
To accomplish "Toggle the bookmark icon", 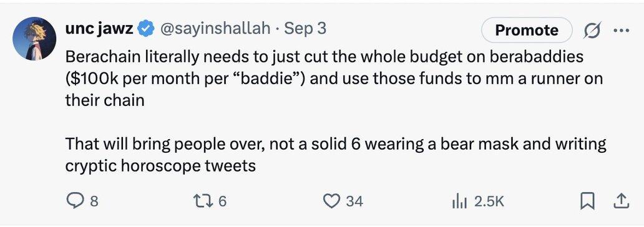I will [587, 201].
